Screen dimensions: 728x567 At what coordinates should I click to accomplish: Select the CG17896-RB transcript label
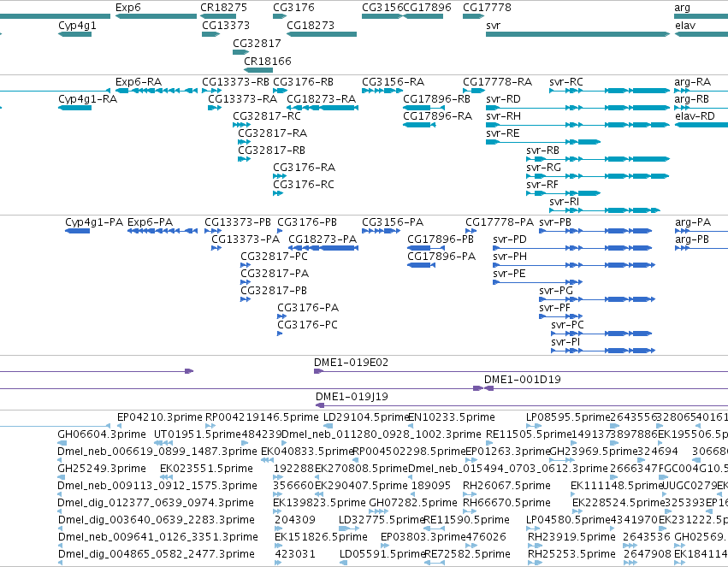[x=436, y=99]
